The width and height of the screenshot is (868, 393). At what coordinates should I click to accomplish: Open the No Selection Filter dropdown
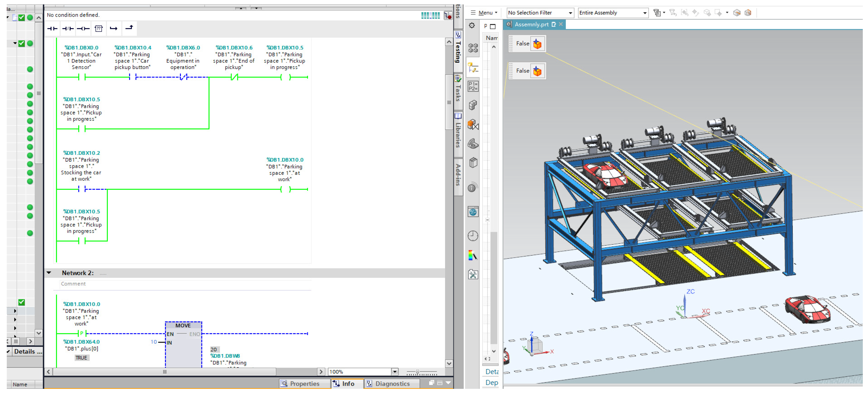540,13
